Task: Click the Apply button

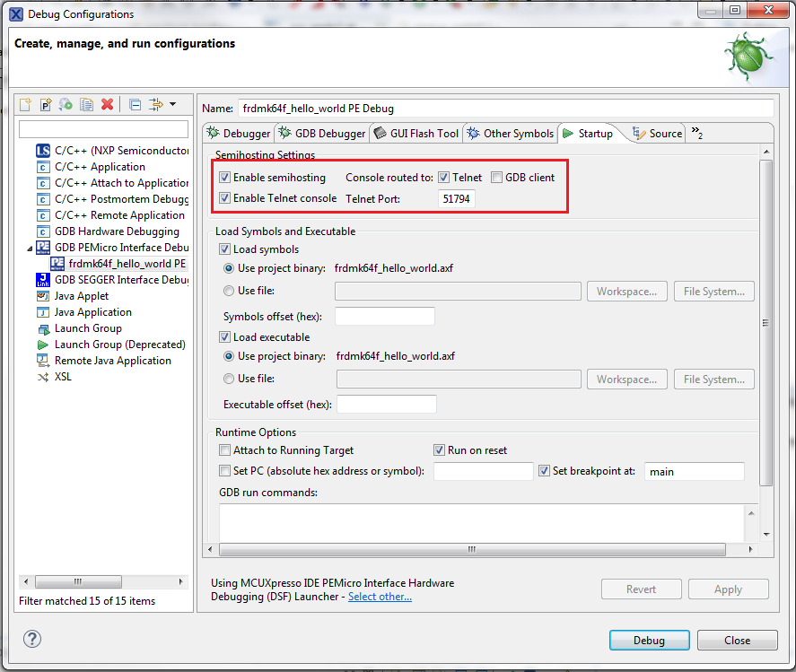Action: [x=729, y=589]
